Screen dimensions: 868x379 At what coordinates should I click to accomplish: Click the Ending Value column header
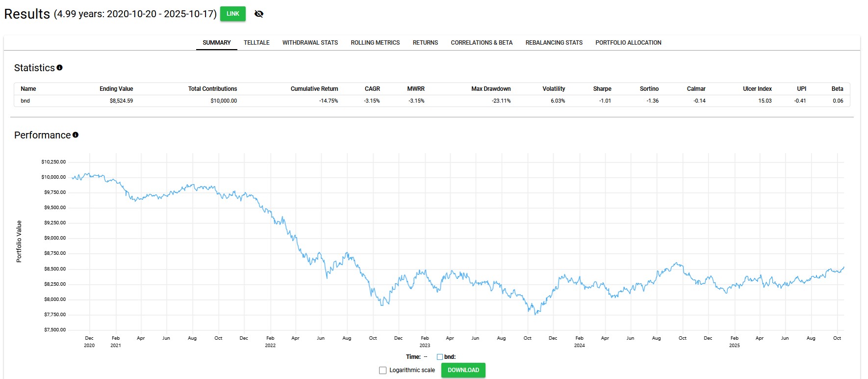116,89
